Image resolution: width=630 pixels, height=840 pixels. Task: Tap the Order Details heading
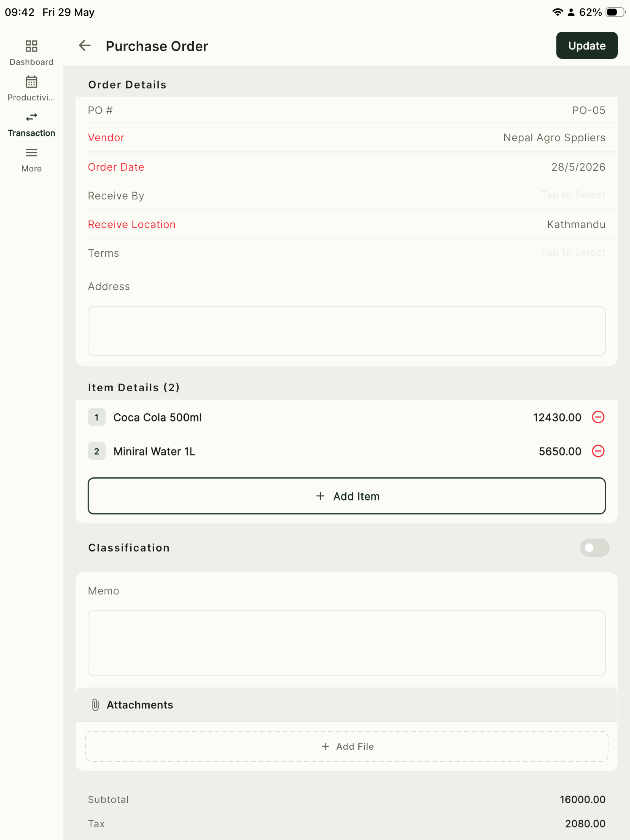coord(127,84)
